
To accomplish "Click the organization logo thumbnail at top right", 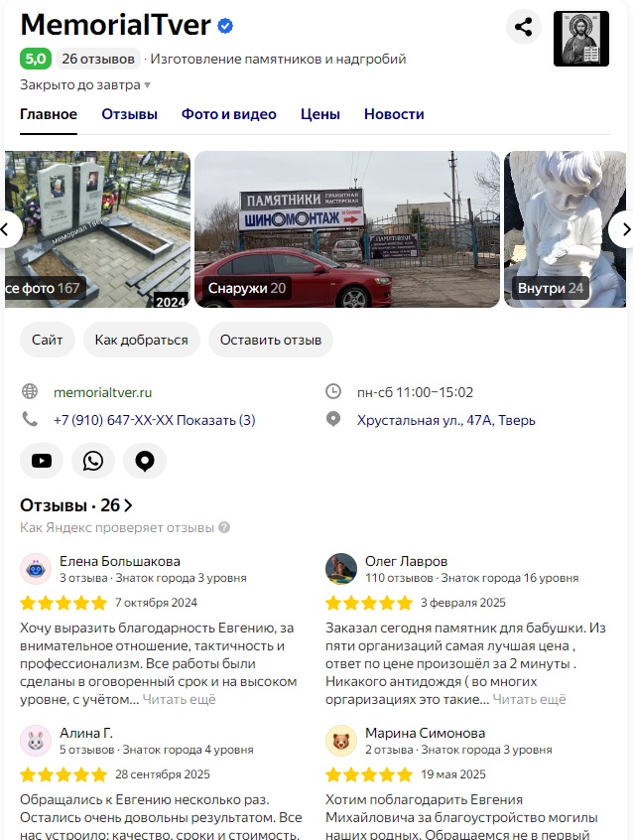I will point(581,39).
